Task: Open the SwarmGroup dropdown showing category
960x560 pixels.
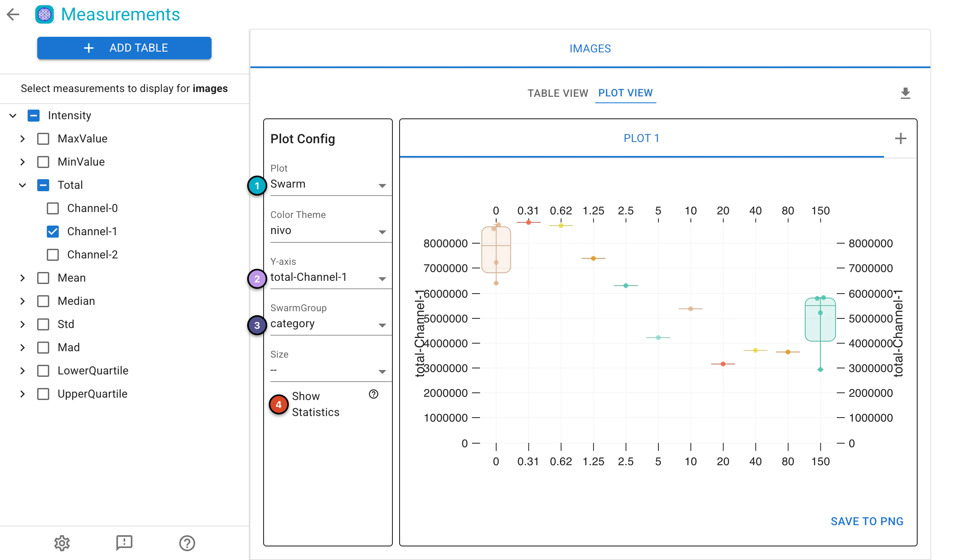Action: click(x=331, y=324)
